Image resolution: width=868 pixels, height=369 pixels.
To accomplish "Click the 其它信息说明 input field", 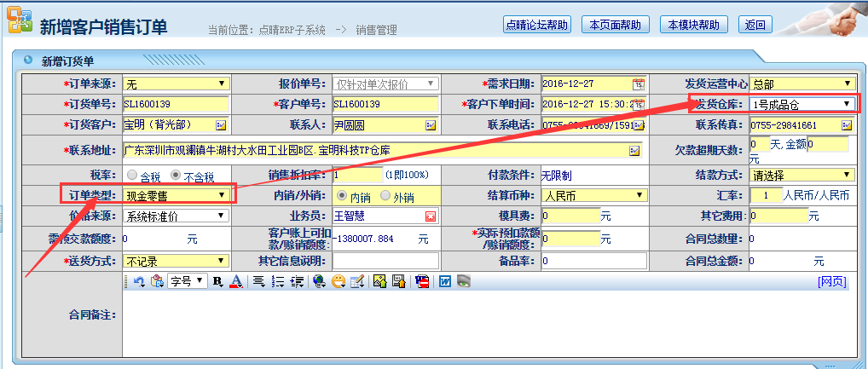I will click(x=386, y=261).
